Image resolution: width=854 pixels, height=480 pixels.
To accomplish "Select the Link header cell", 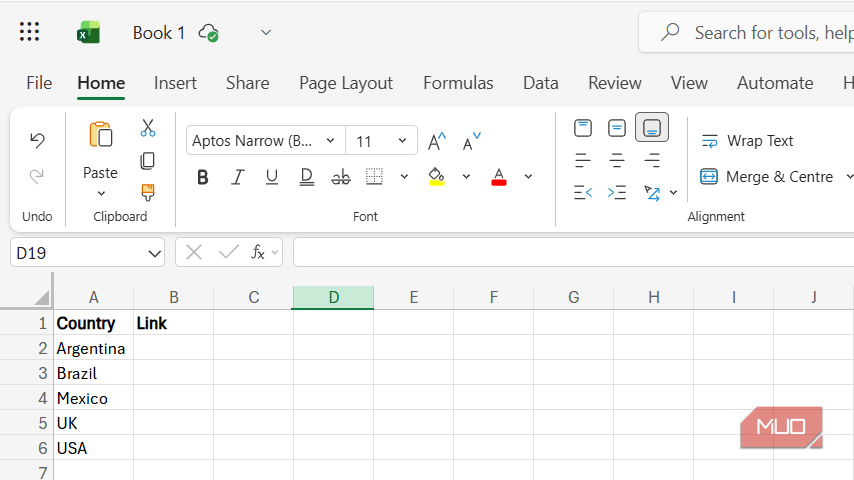I will [173, 323].
